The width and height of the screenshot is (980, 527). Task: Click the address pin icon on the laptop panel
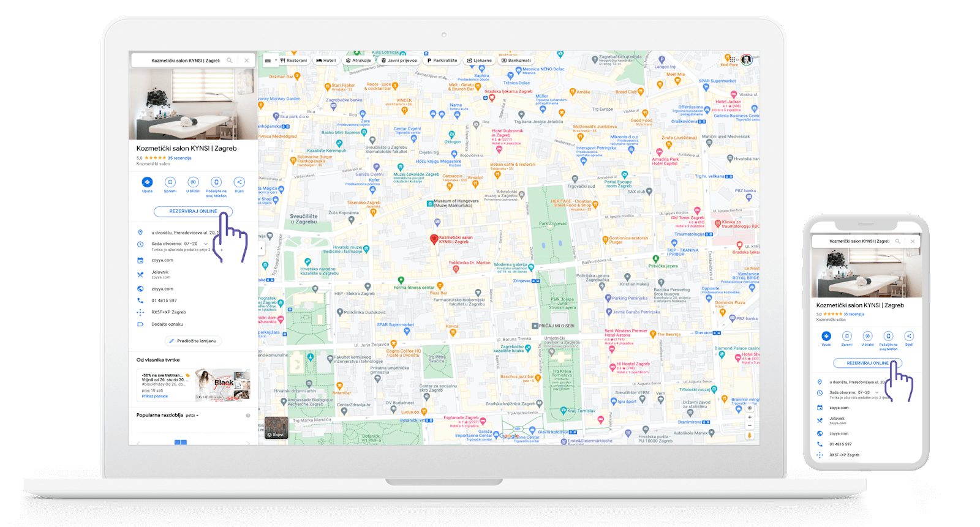140,233
